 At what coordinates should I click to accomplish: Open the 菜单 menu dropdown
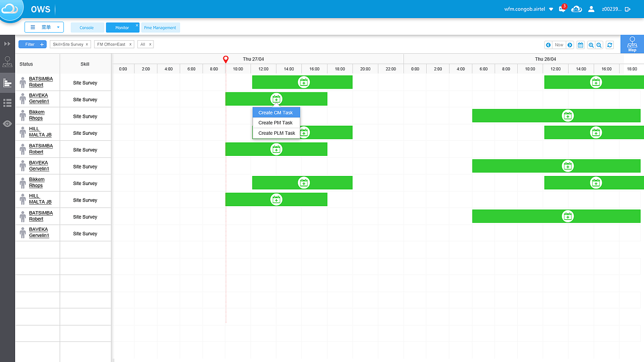point(44,27)
